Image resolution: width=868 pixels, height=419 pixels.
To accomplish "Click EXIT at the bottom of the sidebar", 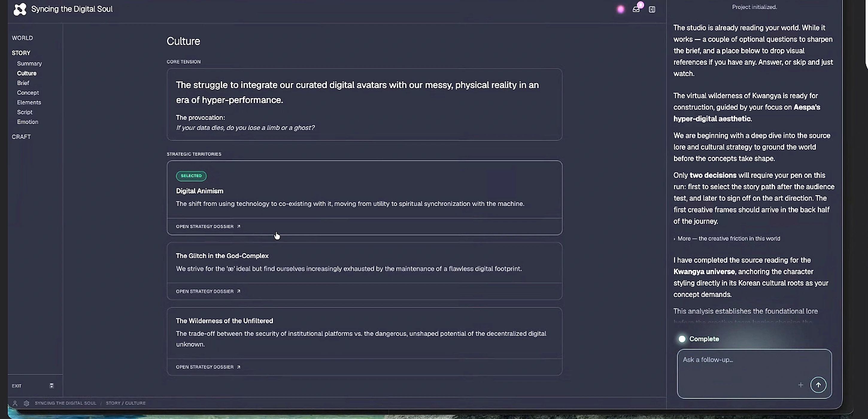I will pos(16,386).
